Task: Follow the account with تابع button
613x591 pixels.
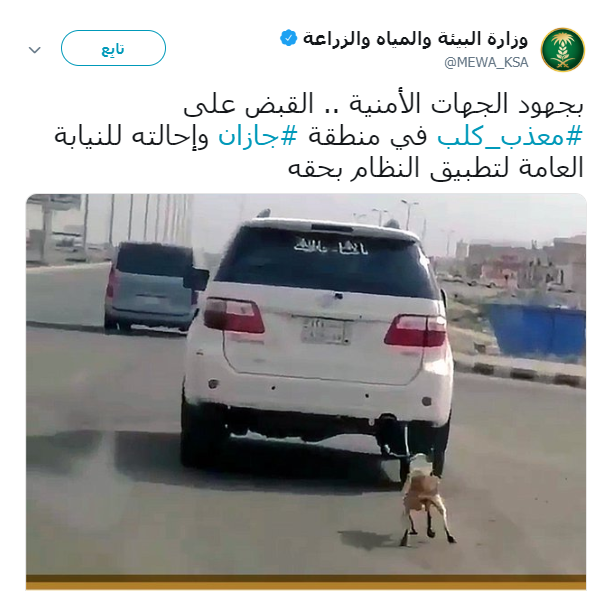Action: pos(113,48)
